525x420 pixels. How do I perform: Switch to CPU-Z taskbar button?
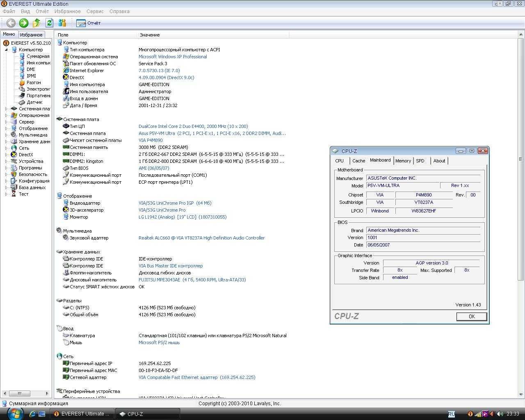click(148, 414)
